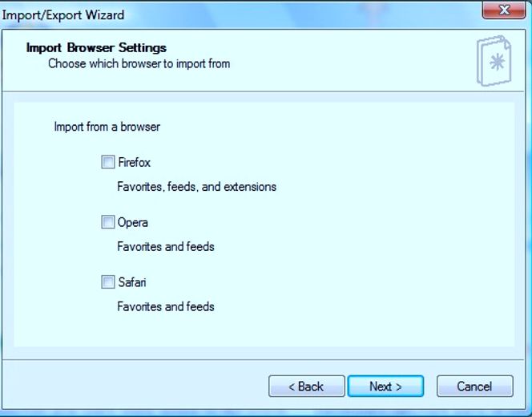This screenshot has height=417, width=532.
Task: Close the wizard with the red X
Action: [504, 10]
